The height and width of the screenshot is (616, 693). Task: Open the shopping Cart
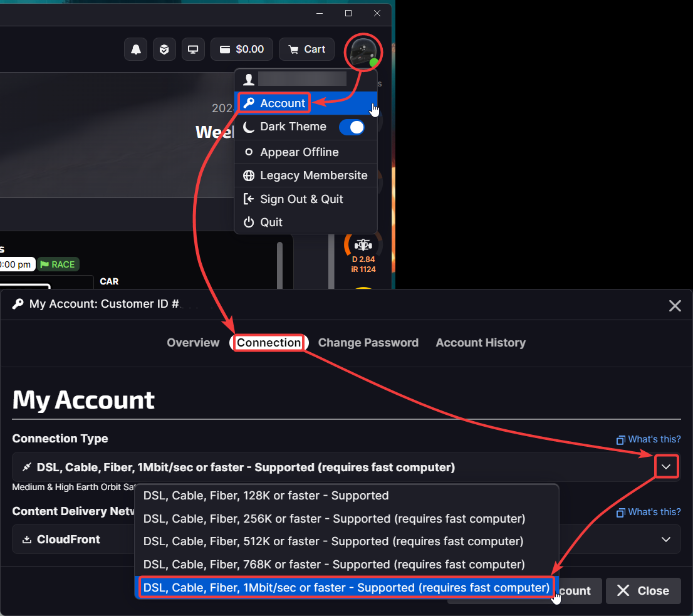coord(306,50)
